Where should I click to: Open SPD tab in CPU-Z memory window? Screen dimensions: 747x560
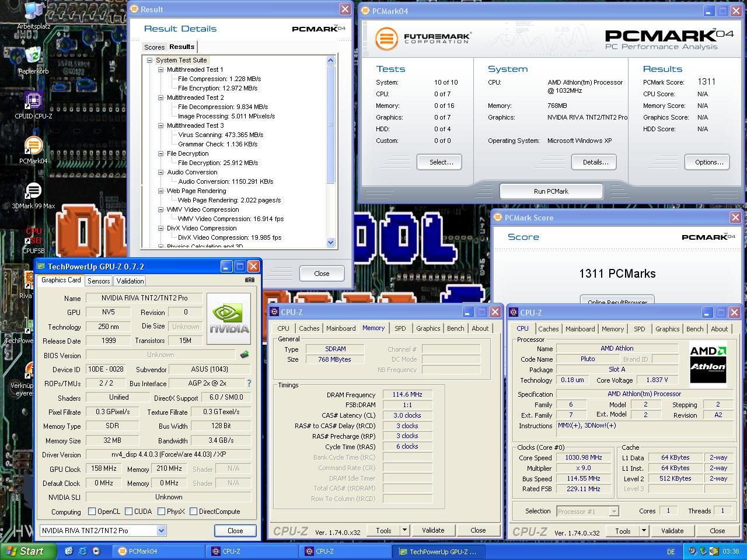400,328
